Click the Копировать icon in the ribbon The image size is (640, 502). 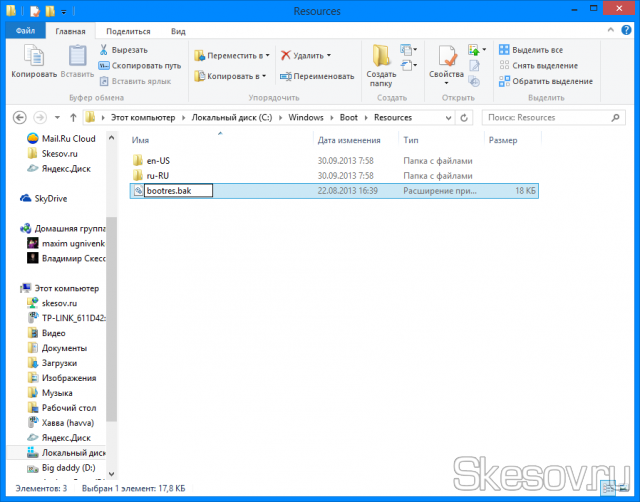34,60
